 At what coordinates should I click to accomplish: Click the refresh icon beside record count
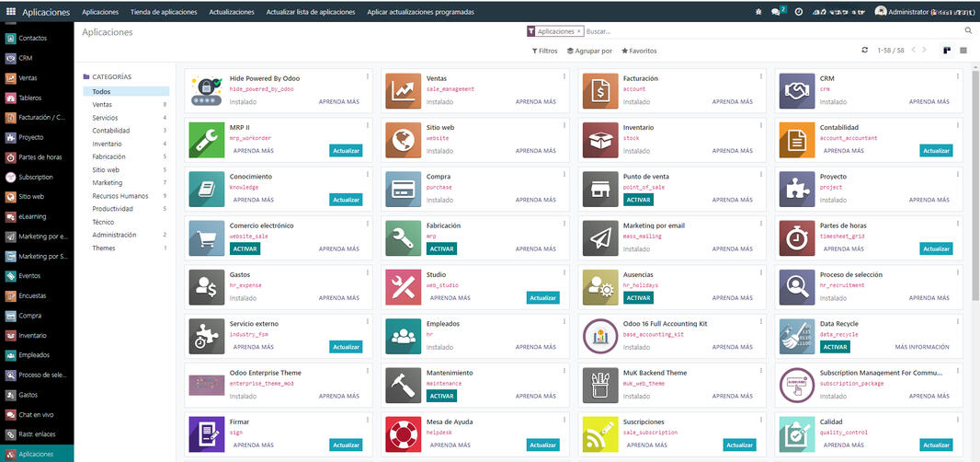(x=864, y=50)
